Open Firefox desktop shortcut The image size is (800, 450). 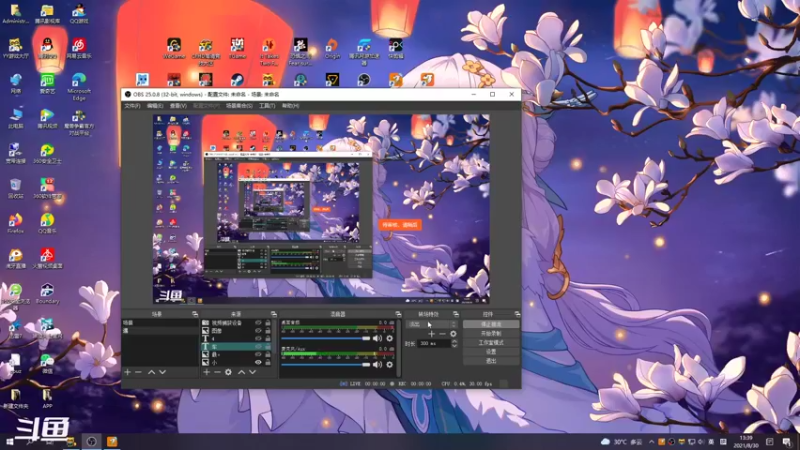pyautogui.click(x=15, y=223)
